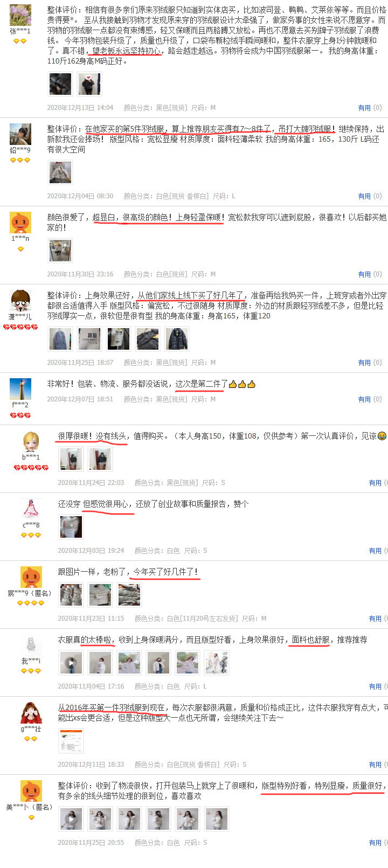Open last photo in 潇***儿 review

177,339
